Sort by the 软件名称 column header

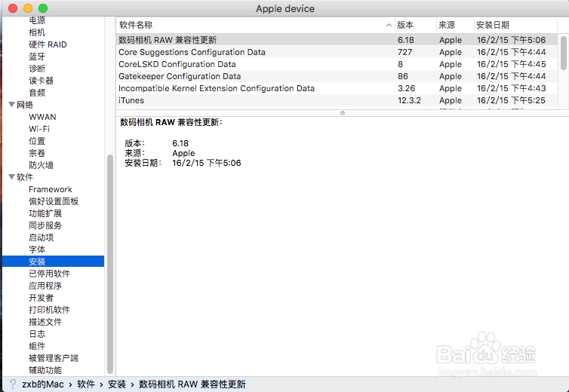click(x=256, y=25)
